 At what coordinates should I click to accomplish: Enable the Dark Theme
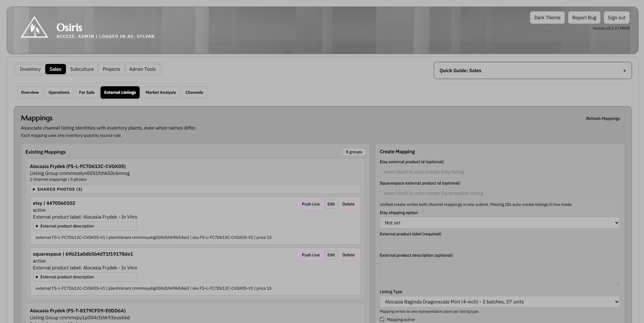click(x=547, y=17)
